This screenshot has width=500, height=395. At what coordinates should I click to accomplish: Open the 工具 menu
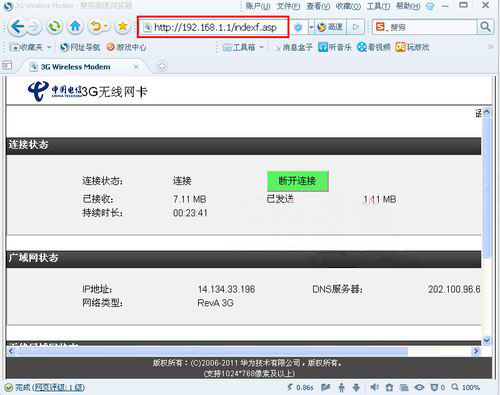378,6
